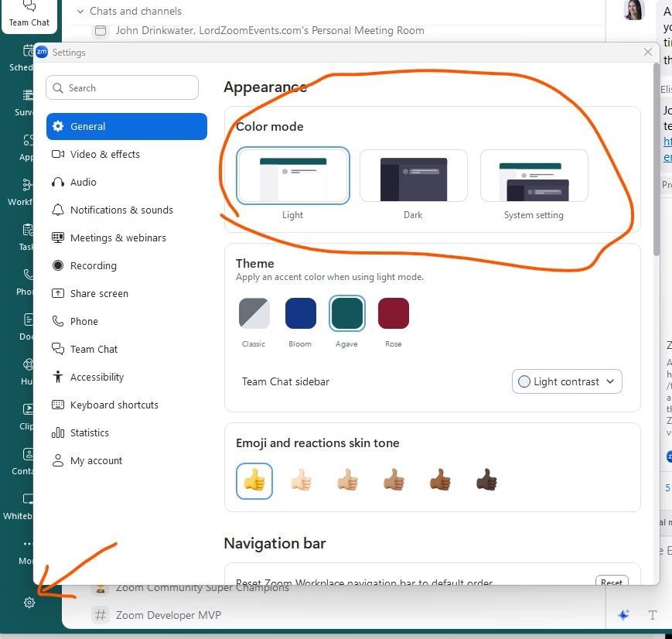The width and height of the screenshot is (672, 639).
Task: Select default yellow thumbs-up skin tone
Action: pyautogui.click(x=254, y=481)
